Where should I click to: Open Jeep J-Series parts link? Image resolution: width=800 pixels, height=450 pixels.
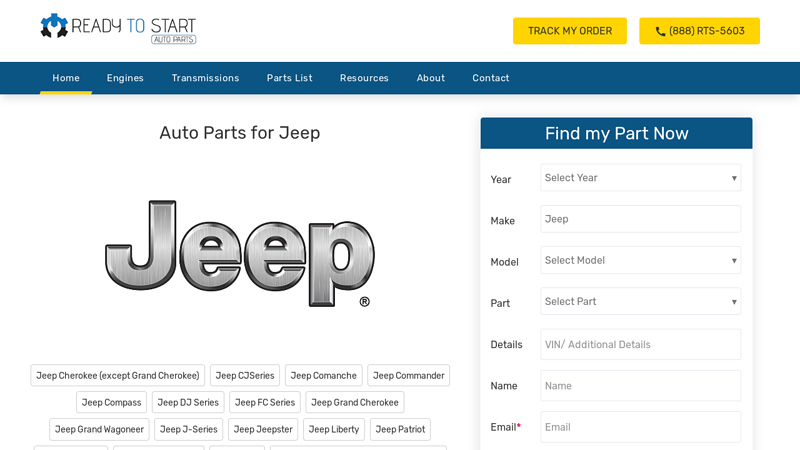189,430
